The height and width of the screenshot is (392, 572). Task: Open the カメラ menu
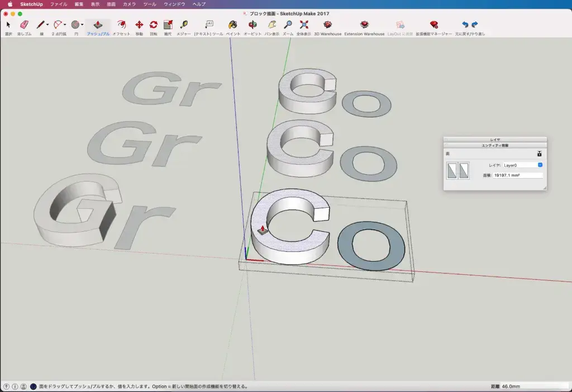click(x=129, y=4)
